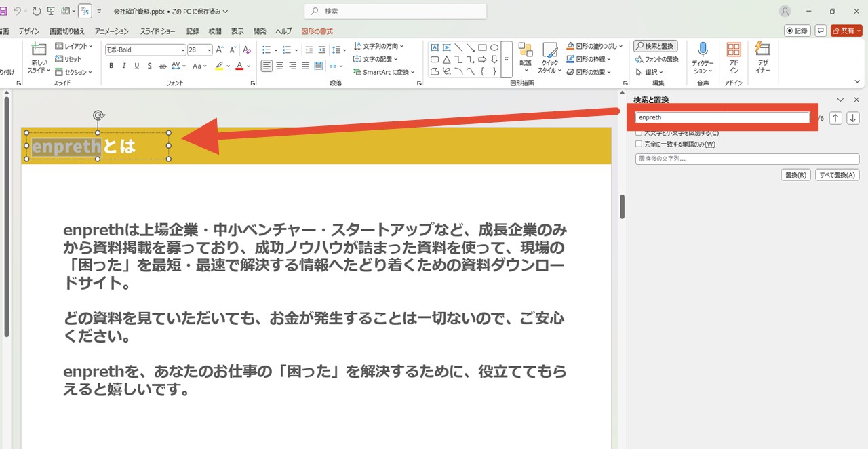This screenshot has width=868, height=449.
Task: Select the oval shape in gallery
Action: tap(494, 47)
